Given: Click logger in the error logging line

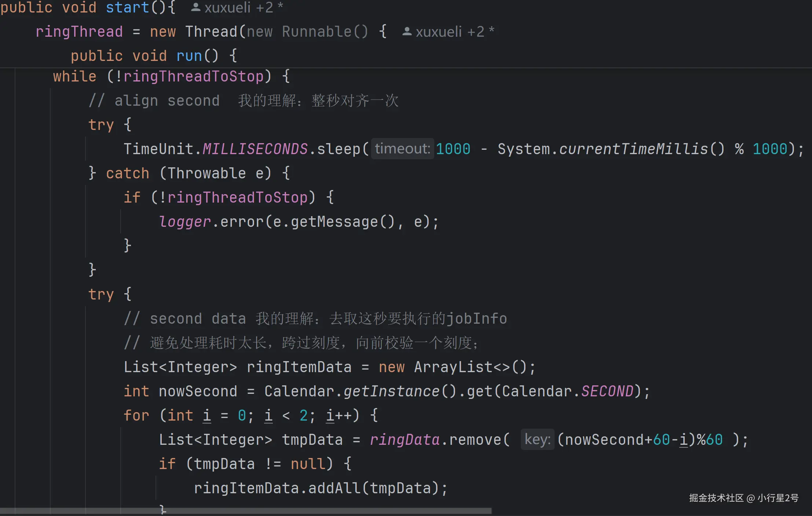Looking at the screenshot, I should pos(185,222).
